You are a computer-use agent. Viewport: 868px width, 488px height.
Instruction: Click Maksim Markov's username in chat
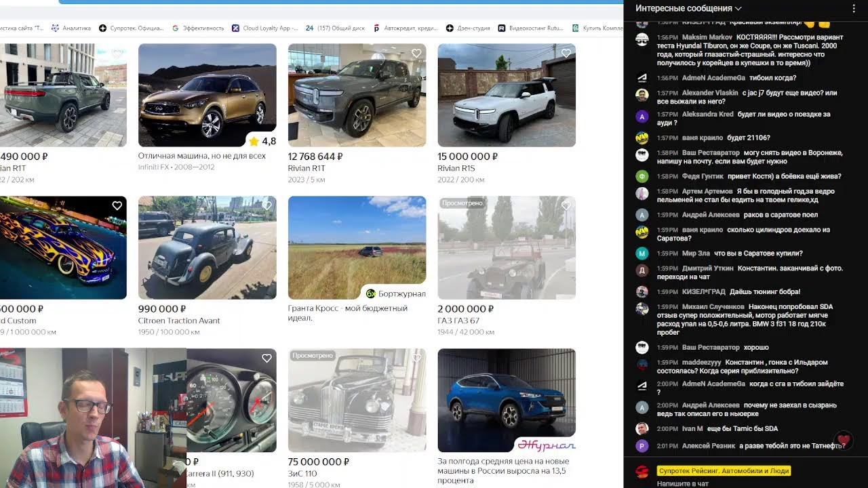(707, 37)
